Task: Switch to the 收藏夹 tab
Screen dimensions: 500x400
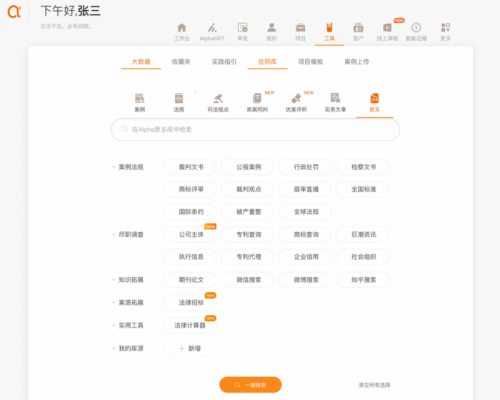Action: 181,62
